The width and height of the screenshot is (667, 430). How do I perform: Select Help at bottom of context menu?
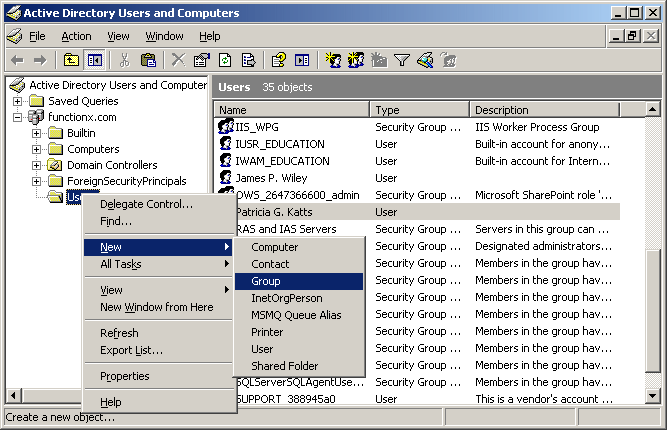(x=158, y=402)
